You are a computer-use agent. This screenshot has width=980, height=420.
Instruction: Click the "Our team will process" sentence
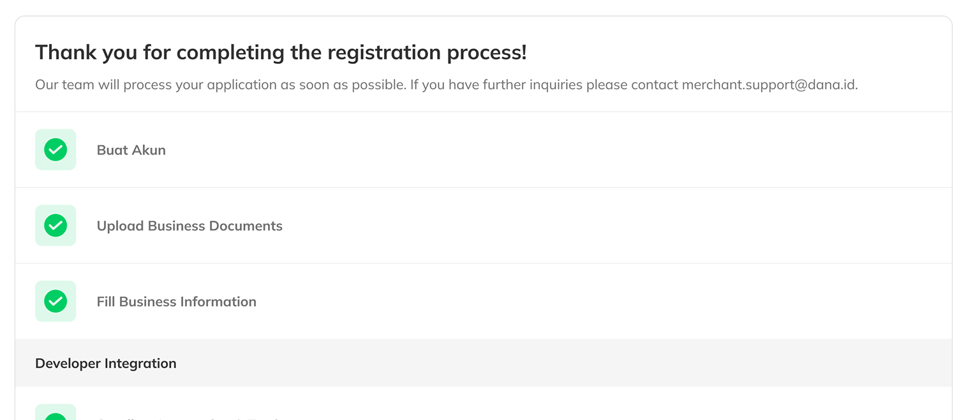click(220, 85)
